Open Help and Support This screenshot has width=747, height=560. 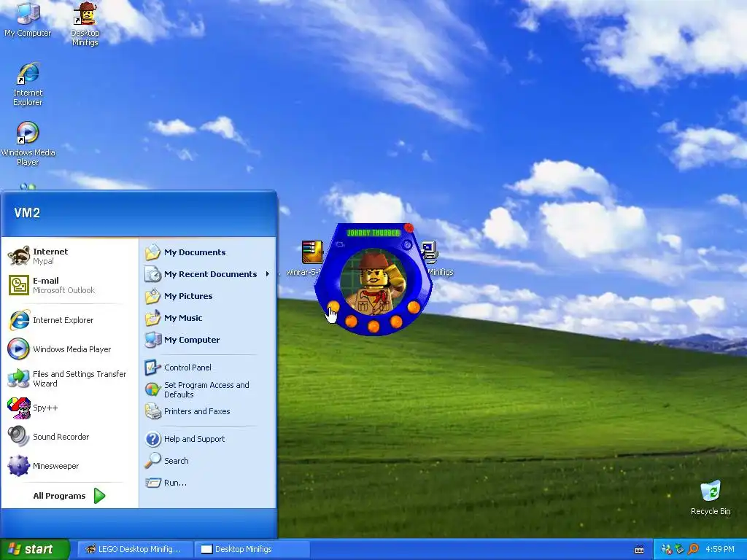[208, 438]
